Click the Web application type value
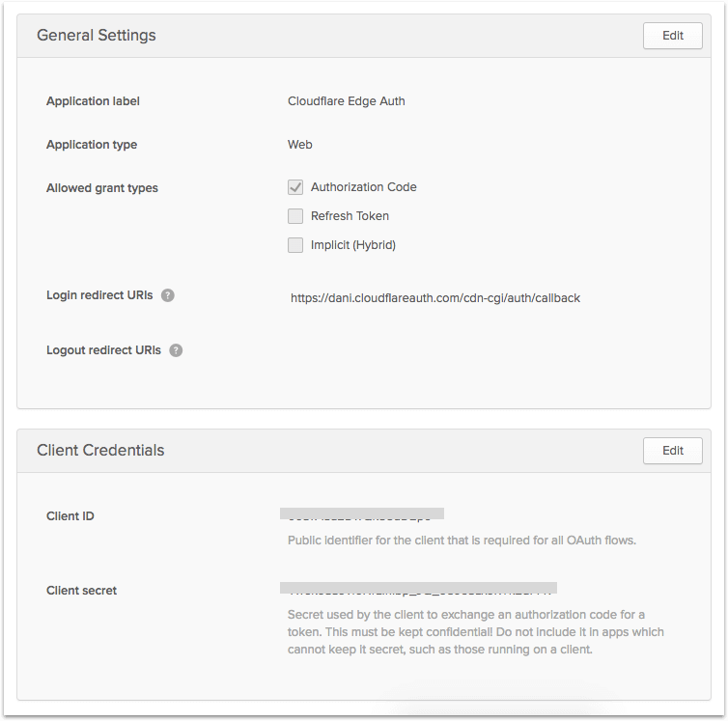728x721 pixels. pos(300,145)
